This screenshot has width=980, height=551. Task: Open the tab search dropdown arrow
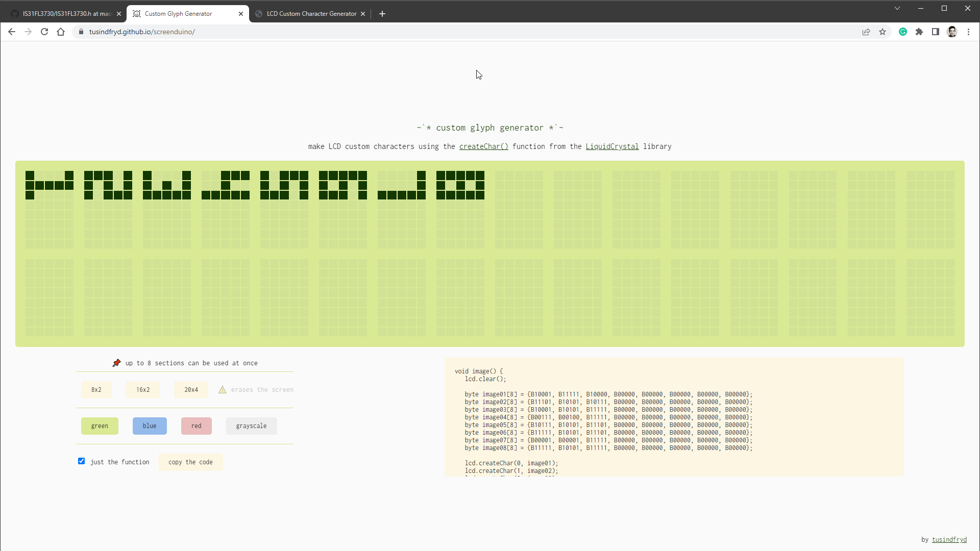pyautogui.click(x=897, y=8)
